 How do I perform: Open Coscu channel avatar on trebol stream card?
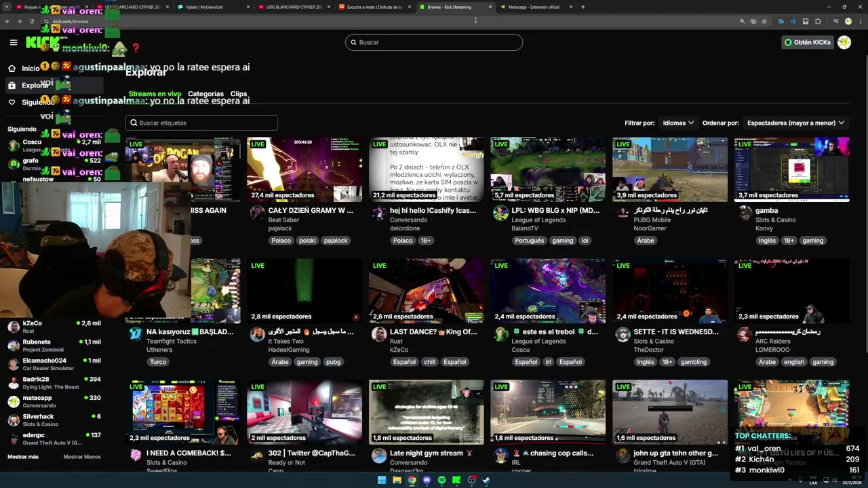[x=500, y=335]
